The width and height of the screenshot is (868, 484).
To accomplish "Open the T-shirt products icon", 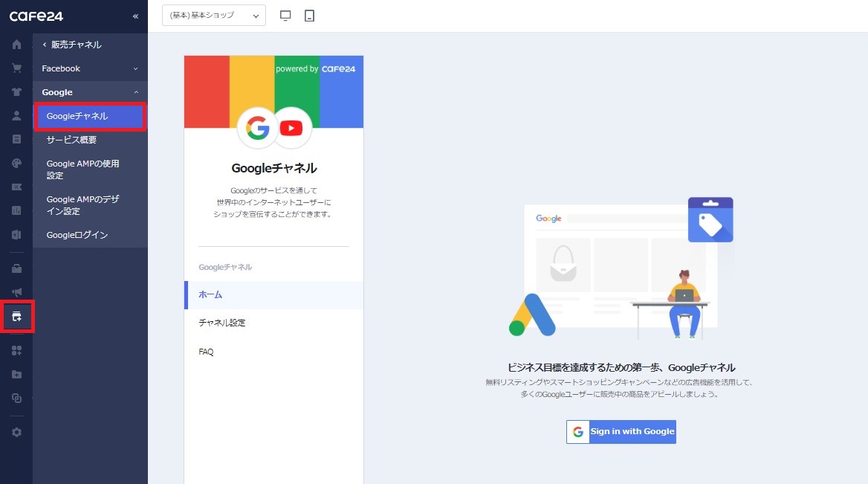I will click(x=16, y=92).
